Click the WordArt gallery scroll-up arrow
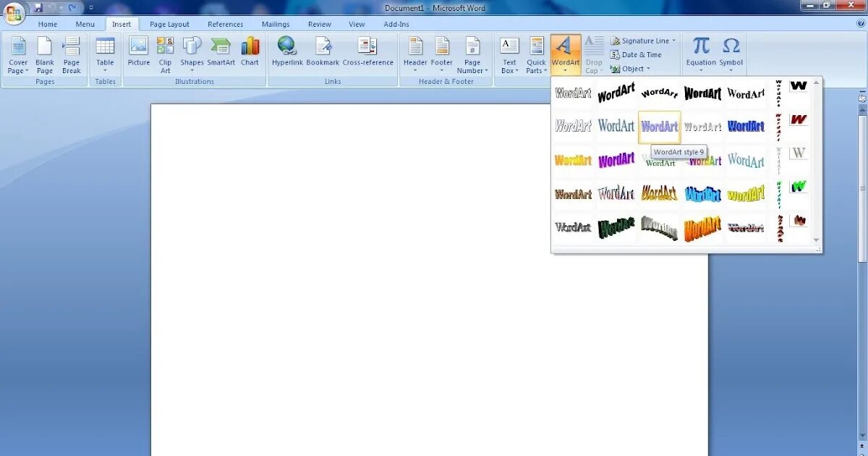Viewport: 868px width, 456px height. point(817,83)
